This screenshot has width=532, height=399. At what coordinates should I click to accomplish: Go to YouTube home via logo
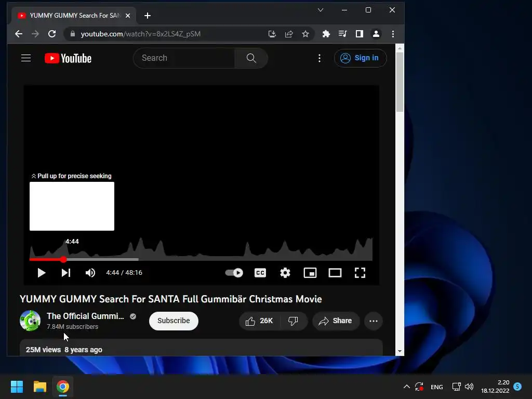pyautogui.click(x=68, y=58)
